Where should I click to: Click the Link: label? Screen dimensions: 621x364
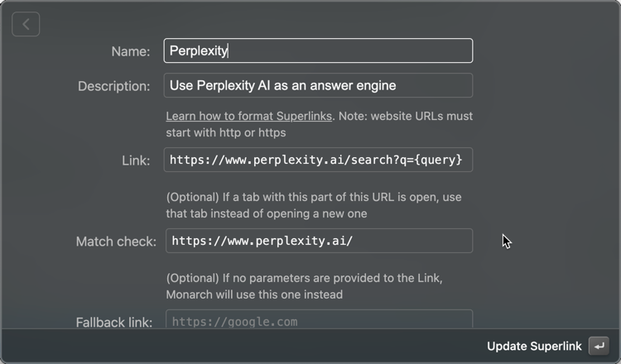(136, 160)
